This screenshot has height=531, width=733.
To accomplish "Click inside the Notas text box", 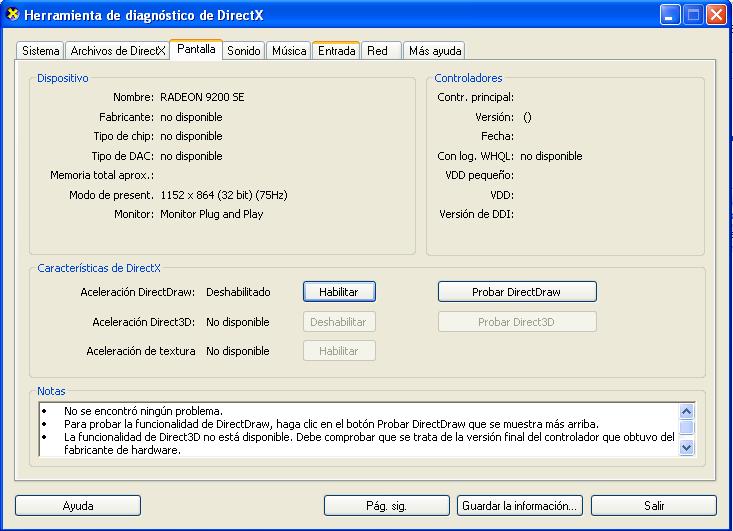I will 350,430.
